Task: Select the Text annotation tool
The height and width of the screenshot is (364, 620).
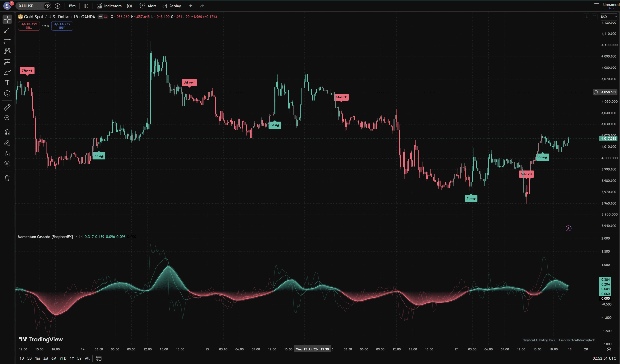Action: pos(7,83)
